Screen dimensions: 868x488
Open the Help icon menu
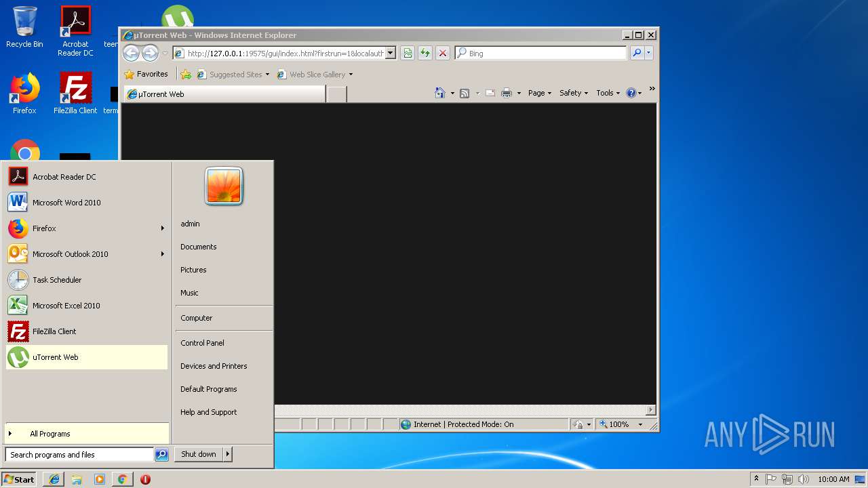click(x=634, y=93)
